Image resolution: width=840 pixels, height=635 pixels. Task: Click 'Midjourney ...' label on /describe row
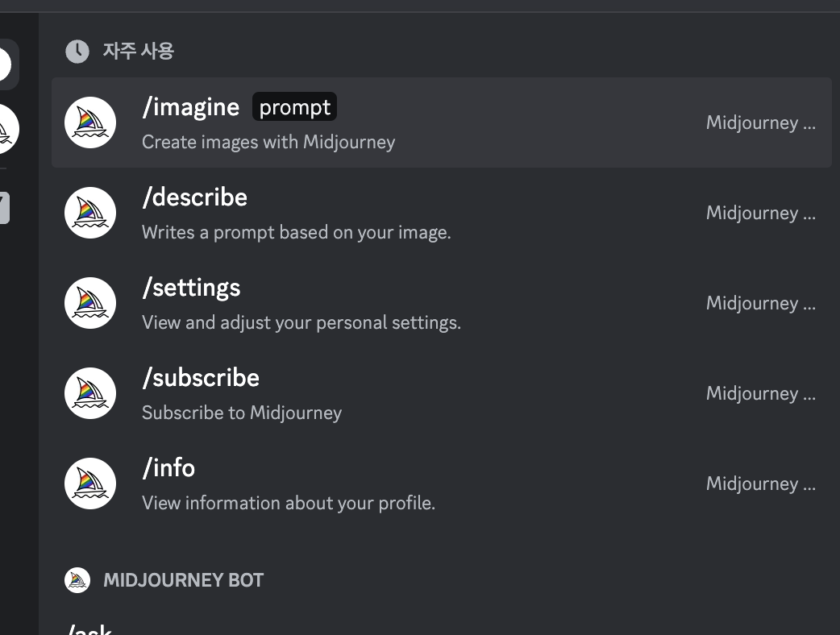(x=761, y=213)
